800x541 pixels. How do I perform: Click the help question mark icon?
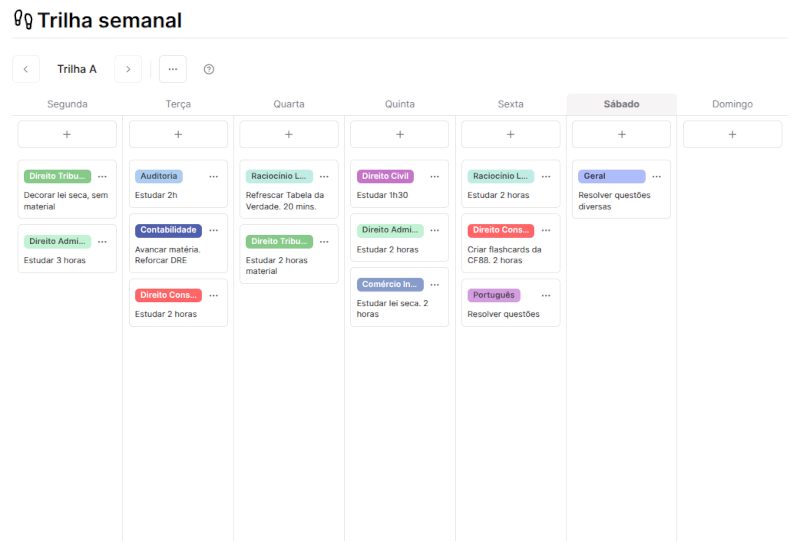click(209, 69)
